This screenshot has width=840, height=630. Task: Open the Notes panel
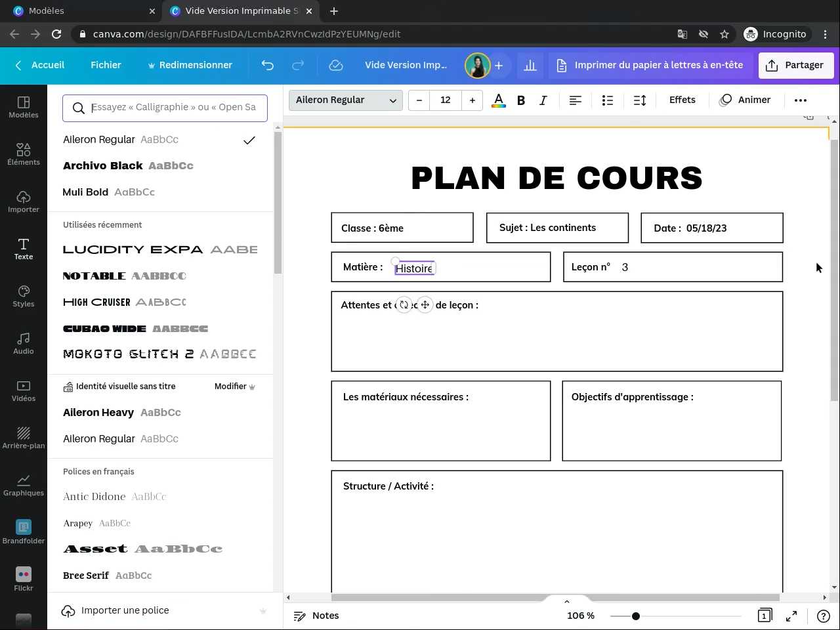(316, 616)
